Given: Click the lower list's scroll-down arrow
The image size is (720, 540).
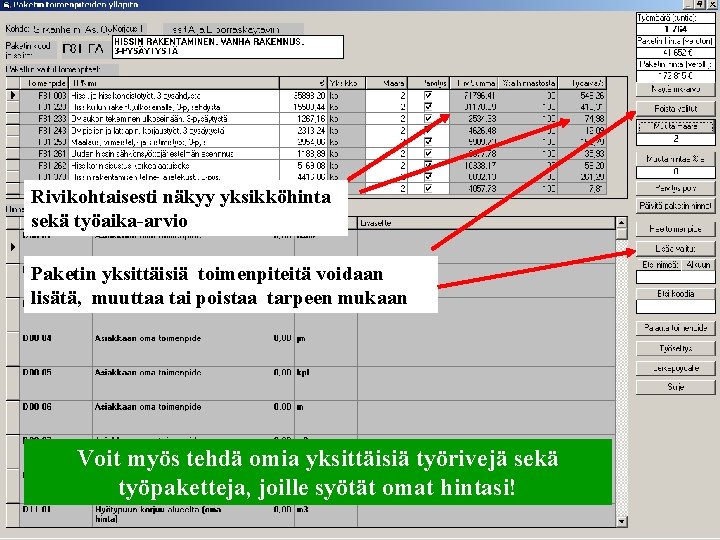Looking at the screenshot, I should click(621, 522).
